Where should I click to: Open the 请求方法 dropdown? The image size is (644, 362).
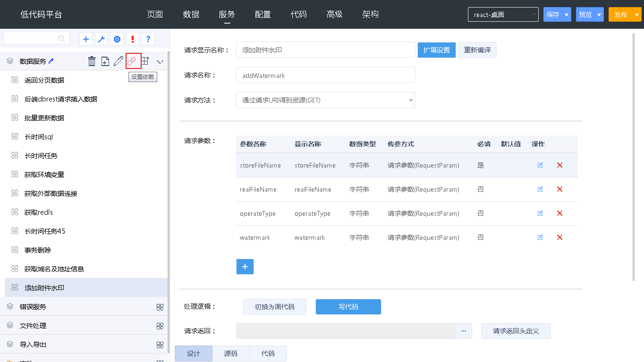(x=326, y=100)
